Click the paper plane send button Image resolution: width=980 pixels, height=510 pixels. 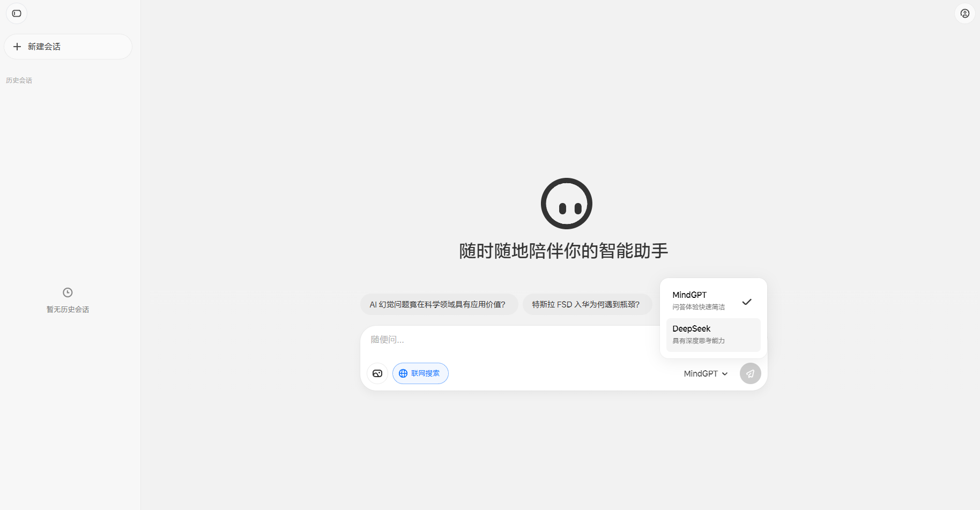[750, 373]
